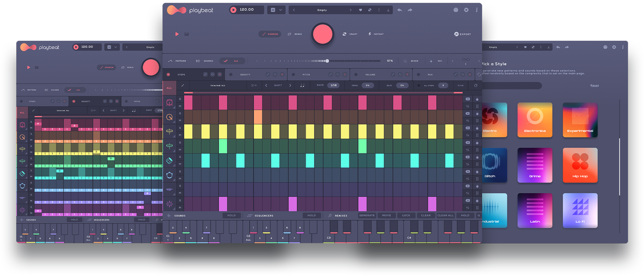Click the Clear All button

click(x=445, y=215)
